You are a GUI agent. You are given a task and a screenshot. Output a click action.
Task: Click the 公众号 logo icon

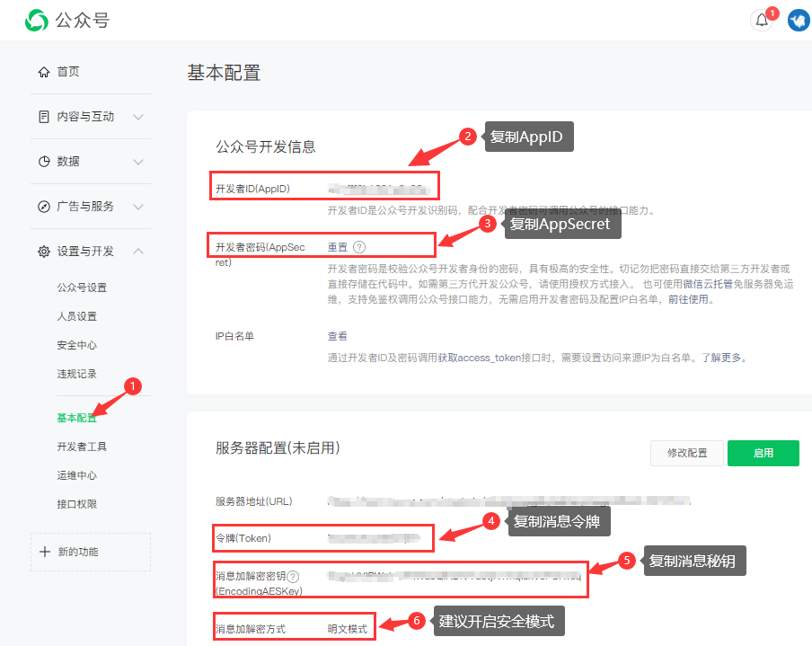point(36,20)
